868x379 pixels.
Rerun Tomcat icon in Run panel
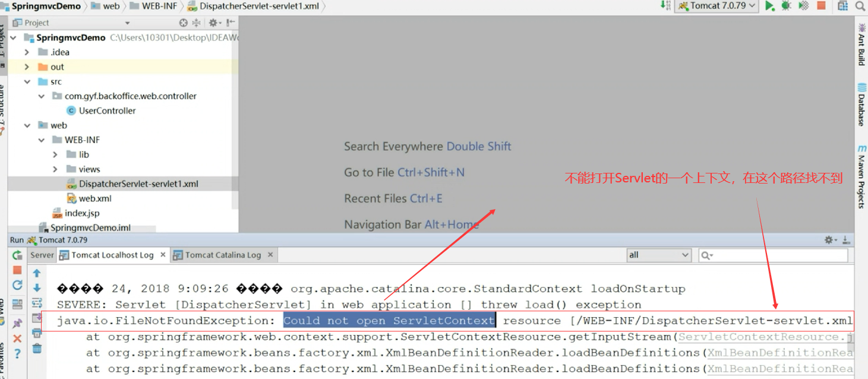click(x=17, y=255)
